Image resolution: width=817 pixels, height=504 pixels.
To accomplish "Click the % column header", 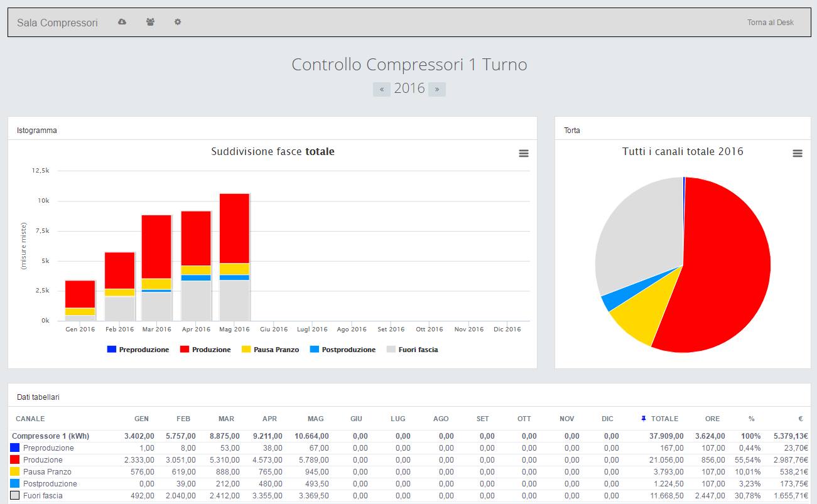I will click(751, 419).
